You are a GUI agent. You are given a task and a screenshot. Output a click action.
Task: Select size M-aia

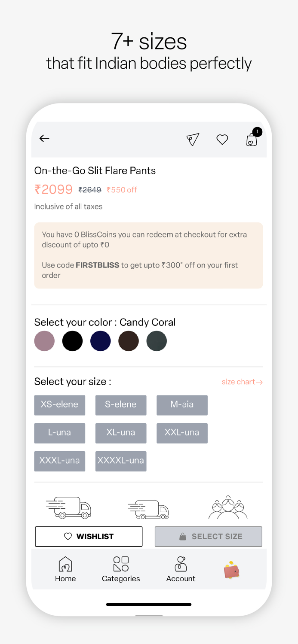pyautogui.click(x=182, y=405)
